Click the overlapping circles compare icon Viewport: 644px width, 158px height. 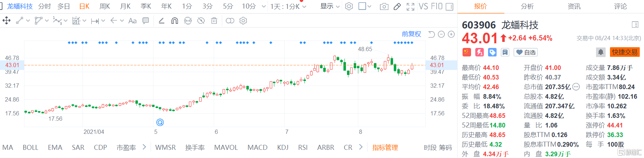click(x=230, y=21)
